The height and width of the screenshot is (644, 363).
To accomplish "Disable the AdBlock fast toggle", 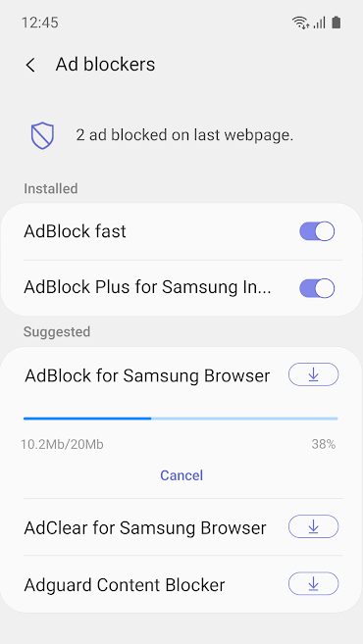I will [x=317, y=231].
